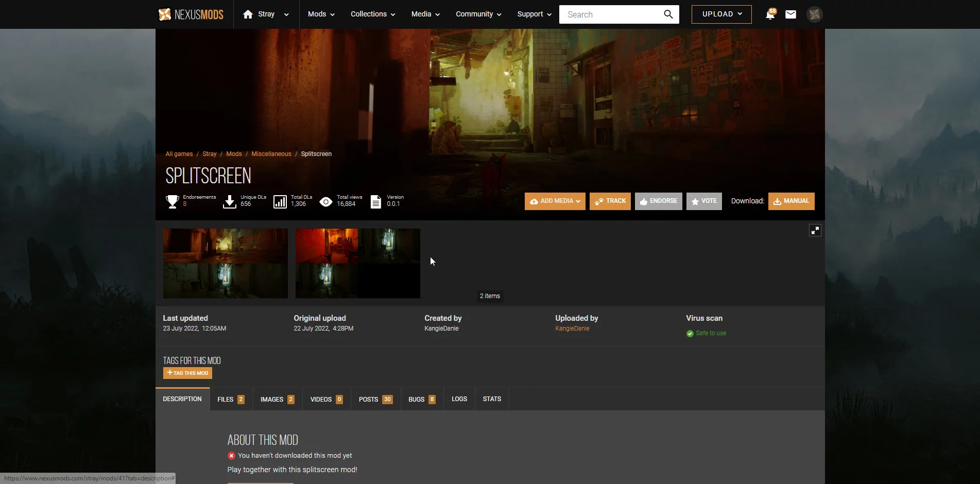Image resolution: width=980 pixels, height=484 pixels.
Task: Endorse the Splitscreen mod
Action: pyautogui.click(x=659, y=201)
